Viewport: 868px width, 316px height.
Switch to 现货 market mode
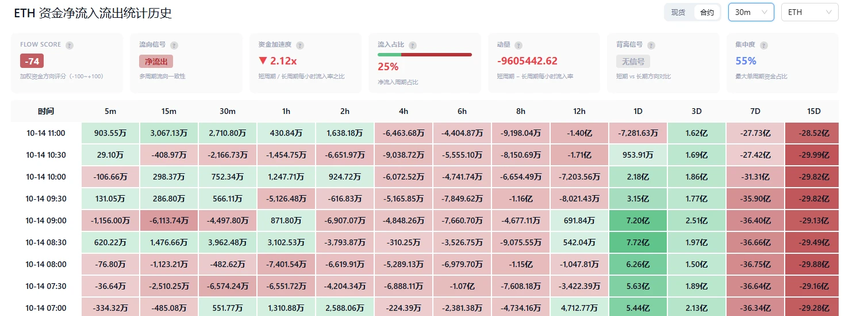[x=678, y=12]
